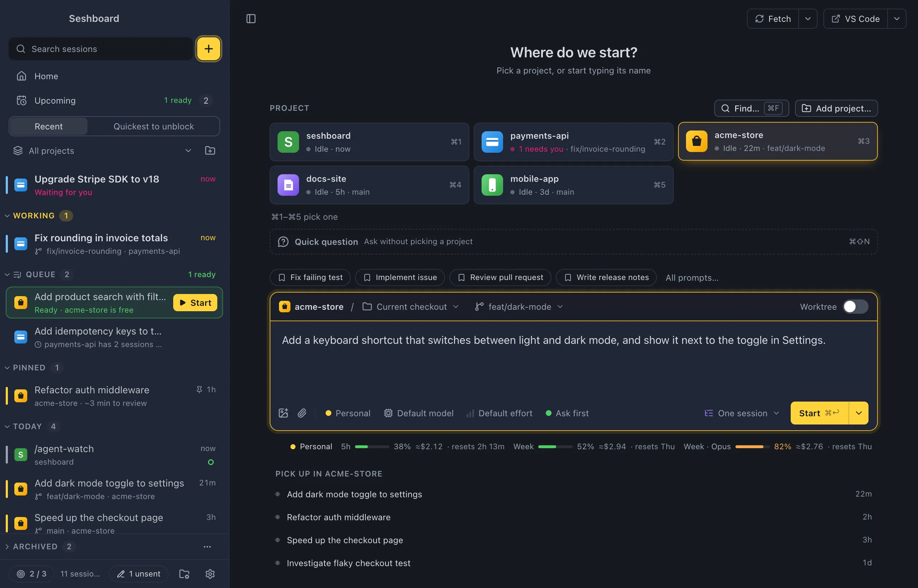Click the acme-store shopping bag icon

tap(696, 141)
